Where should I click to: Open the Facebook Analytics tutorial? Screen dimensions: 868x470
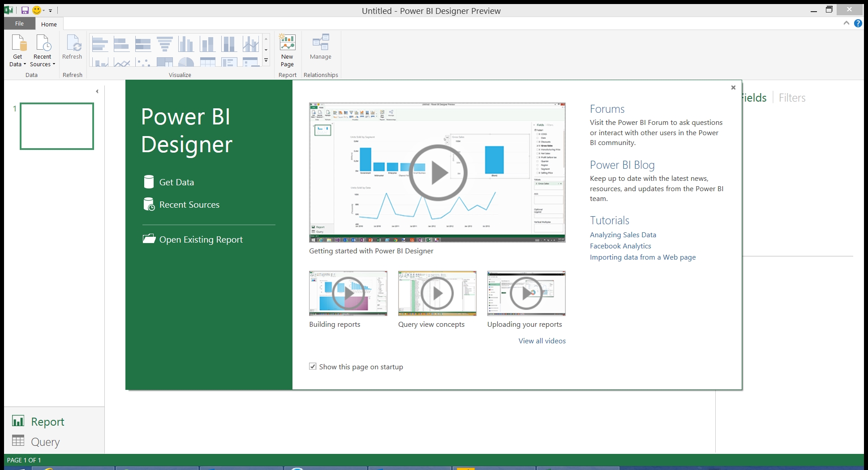(620, 246)
